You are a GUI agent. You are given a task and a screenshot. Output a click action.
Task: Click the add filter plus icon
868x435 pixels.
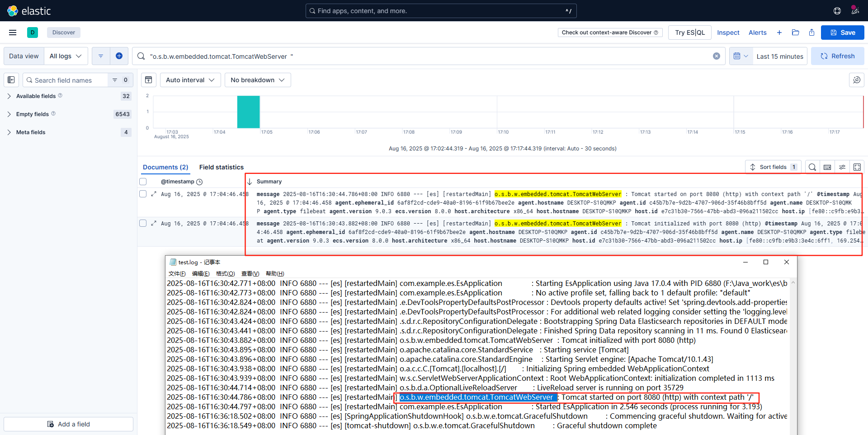pos(119,56)
